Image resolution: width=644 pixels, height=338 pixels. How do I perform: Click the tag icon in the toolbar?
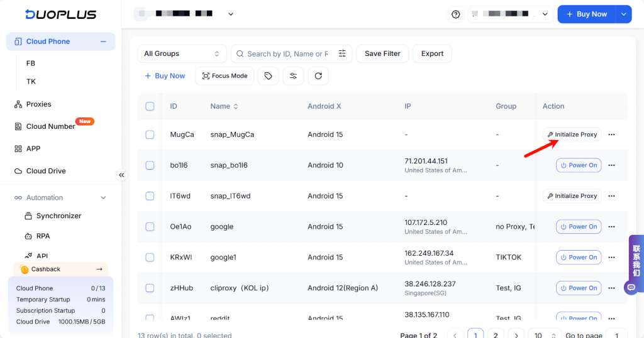269,76
